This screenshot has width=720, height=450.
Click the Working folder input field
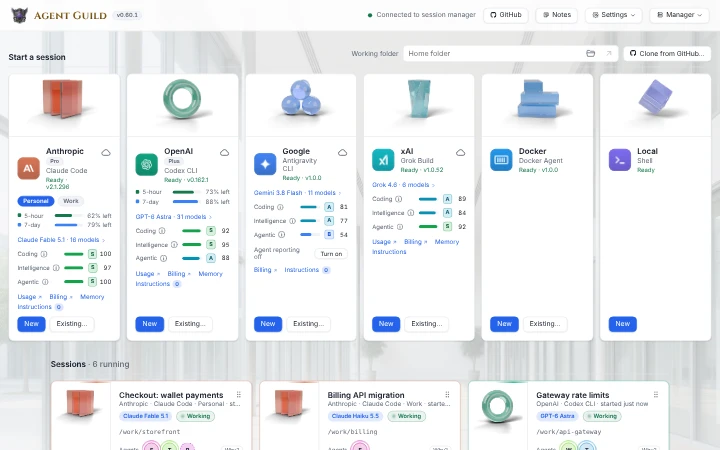coord(511,53)
